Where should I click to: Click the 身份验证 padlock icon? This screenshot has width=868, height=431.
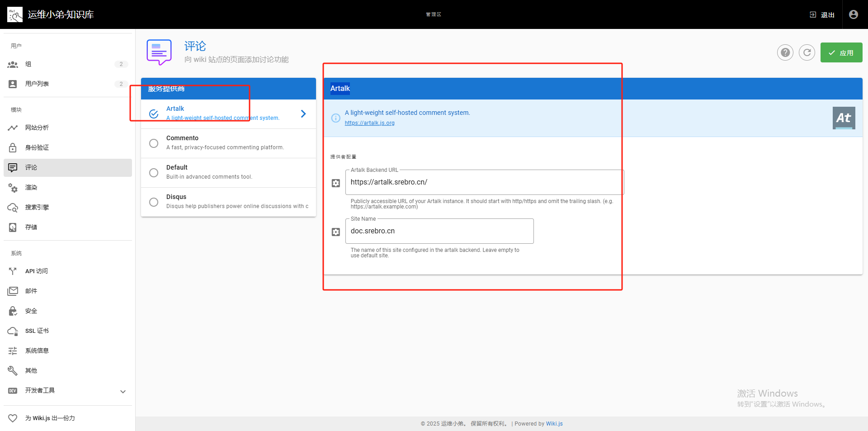(x=13, y=148)
